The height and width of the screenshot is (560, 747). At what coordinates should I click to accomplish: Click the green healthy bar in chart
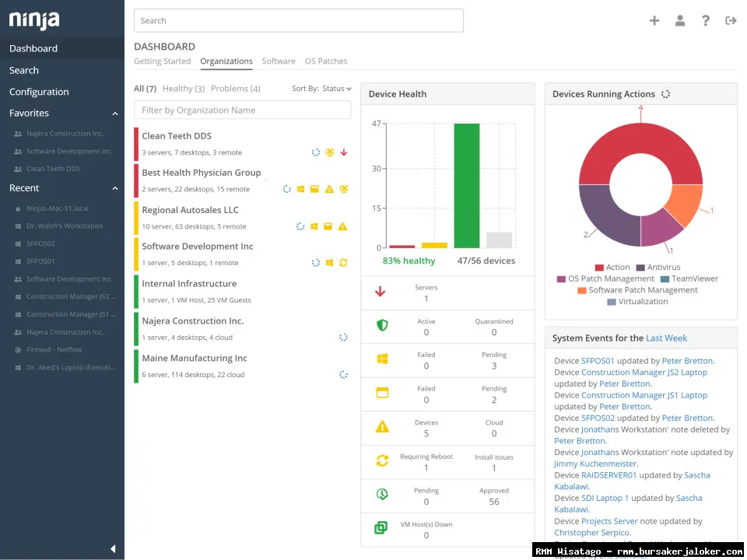tap(466, 186)
